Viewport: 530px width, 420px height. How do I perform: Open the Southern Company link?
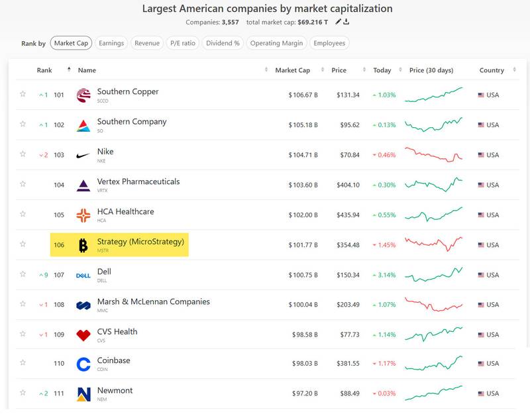click(132, 122)
